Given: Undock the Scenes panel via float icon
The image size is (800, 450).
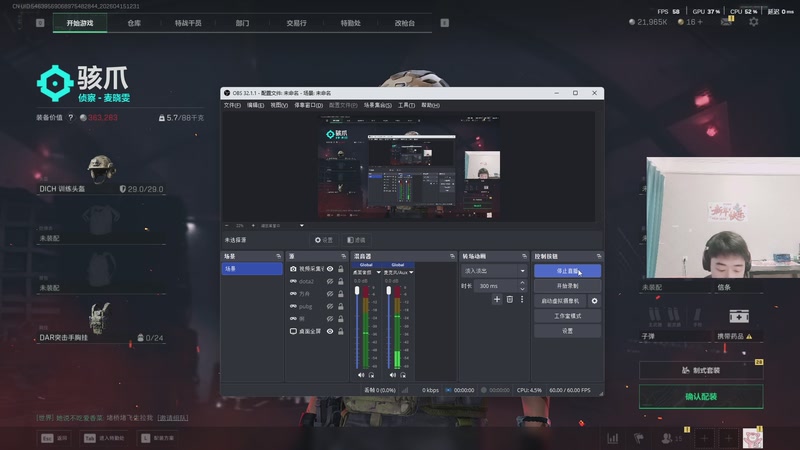Looking at the screenshot, I should coord(279,256).
